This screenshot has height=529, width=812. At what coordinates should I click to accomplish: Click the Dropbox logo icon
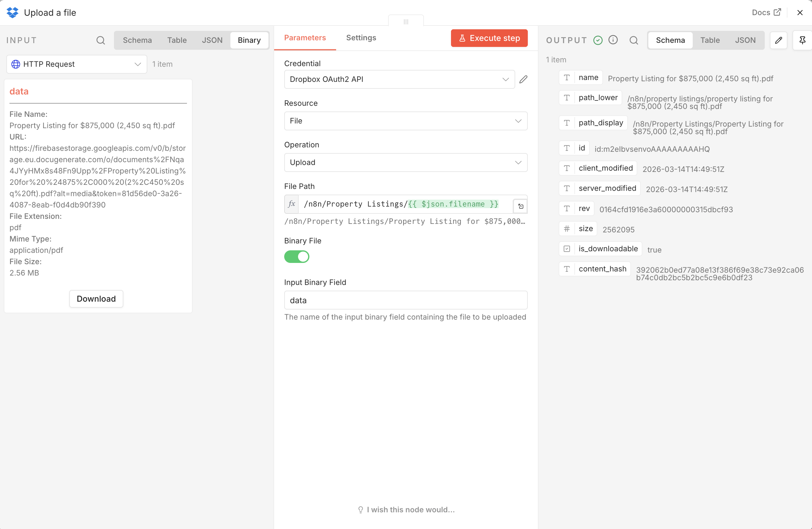[x=12, y=12]
